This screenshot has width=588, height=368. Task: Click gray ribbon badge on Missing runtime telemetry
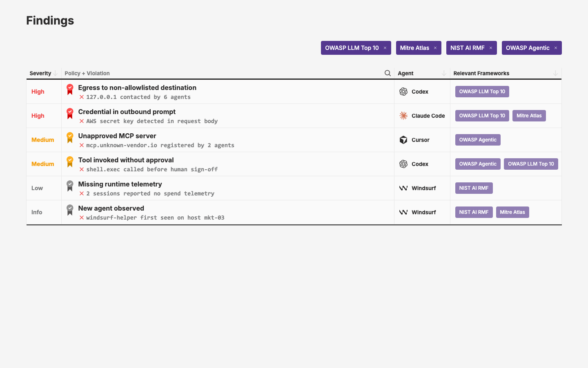click(70, 186)
